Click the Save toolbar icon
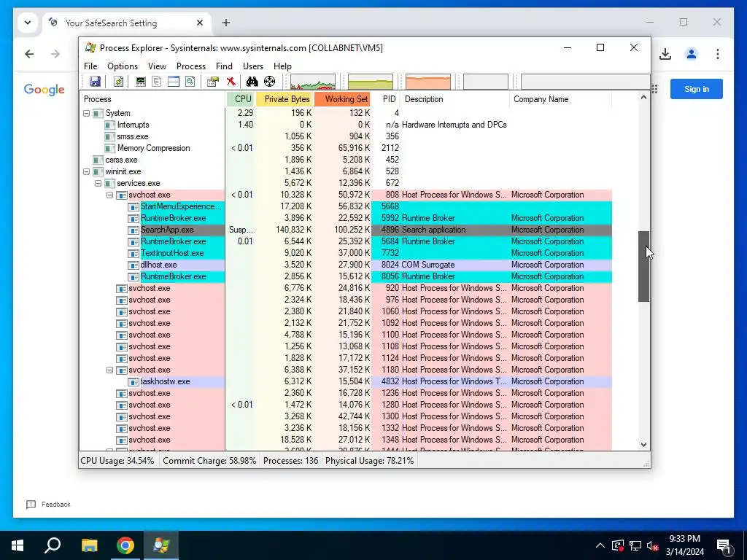 click(x=95, y=82)
